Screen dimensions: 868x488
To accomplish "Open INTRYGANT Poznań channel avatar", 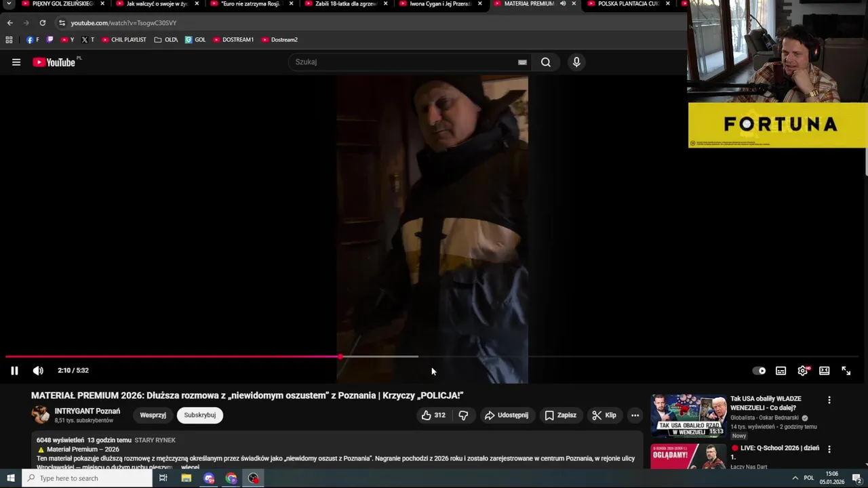I will pos(41,415).
